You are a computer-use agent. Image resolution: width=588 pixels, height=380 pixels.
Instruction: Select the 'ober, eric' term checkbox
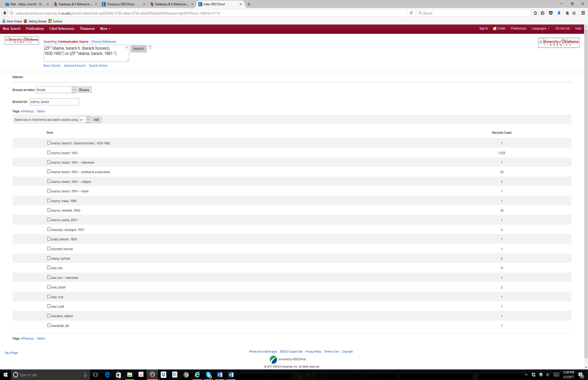tap(49, 268)
